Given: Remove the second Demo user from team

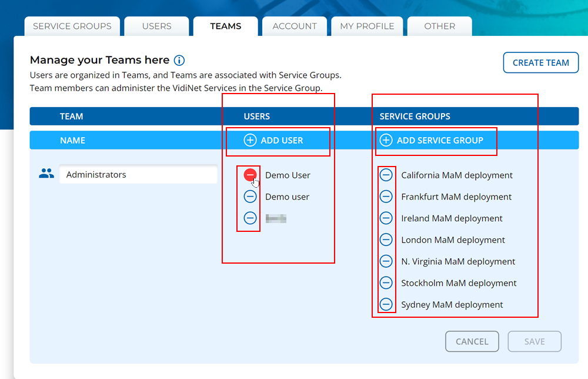Looking at the screenshot, I should click(x=250, y=197).
